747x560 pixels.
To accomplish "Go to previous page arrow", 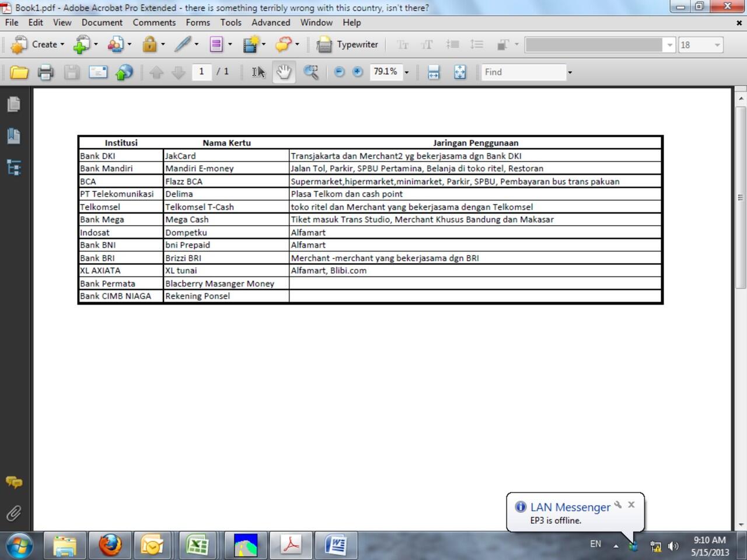I will coord(156,72).
